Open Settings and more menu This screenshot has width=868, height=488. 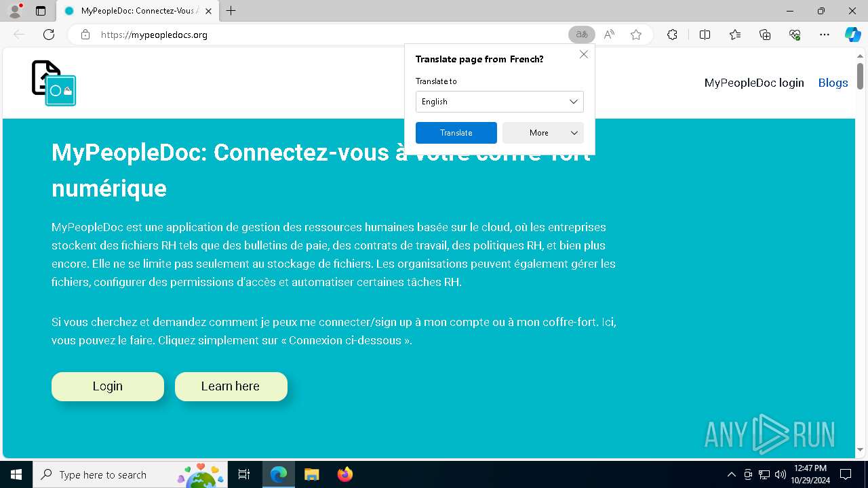(825, 35)
